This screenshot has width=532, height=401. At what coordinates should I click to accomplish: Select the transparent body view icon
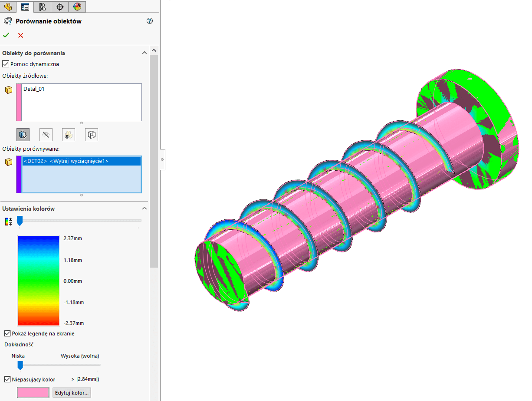pos(68,135)
